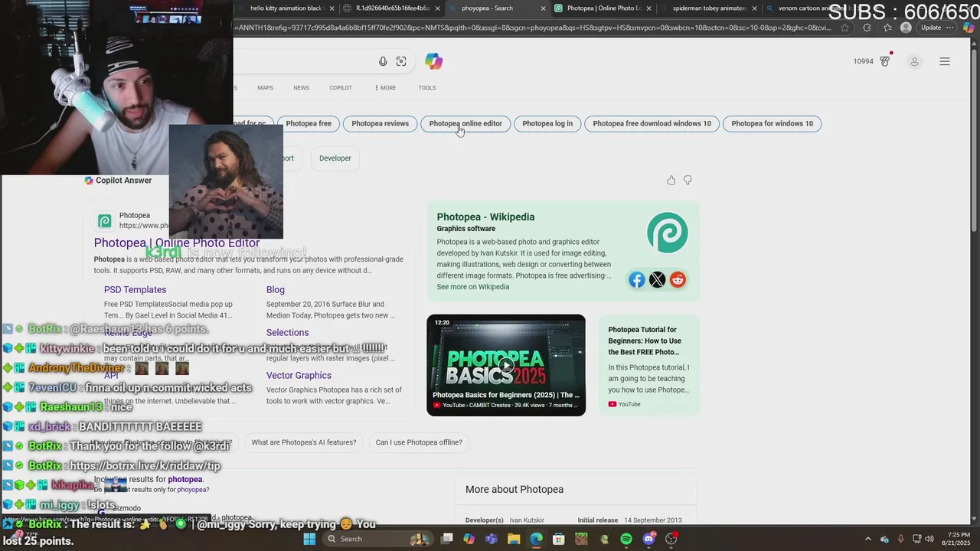Select 'Photopea for windows 10' chip
The height and width of the screenshot is (551, 980).
click(x=772, y=123)
